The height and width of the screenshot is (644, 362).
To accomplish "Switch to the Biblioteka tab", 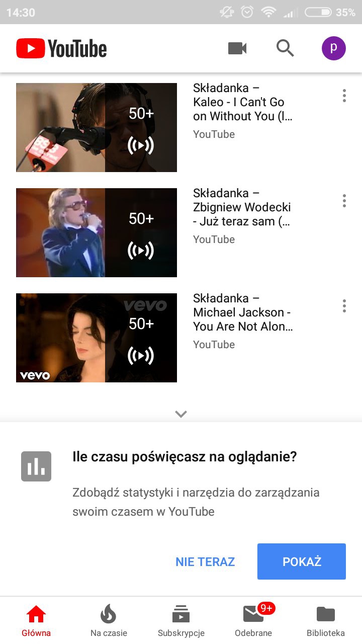I will tap(326, 620).
